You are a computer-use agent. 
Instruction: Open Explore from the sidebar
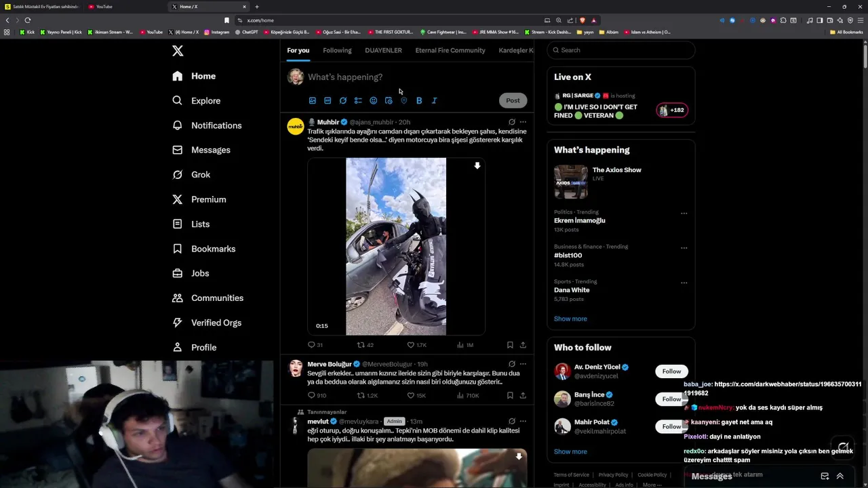tap(197, 100)
